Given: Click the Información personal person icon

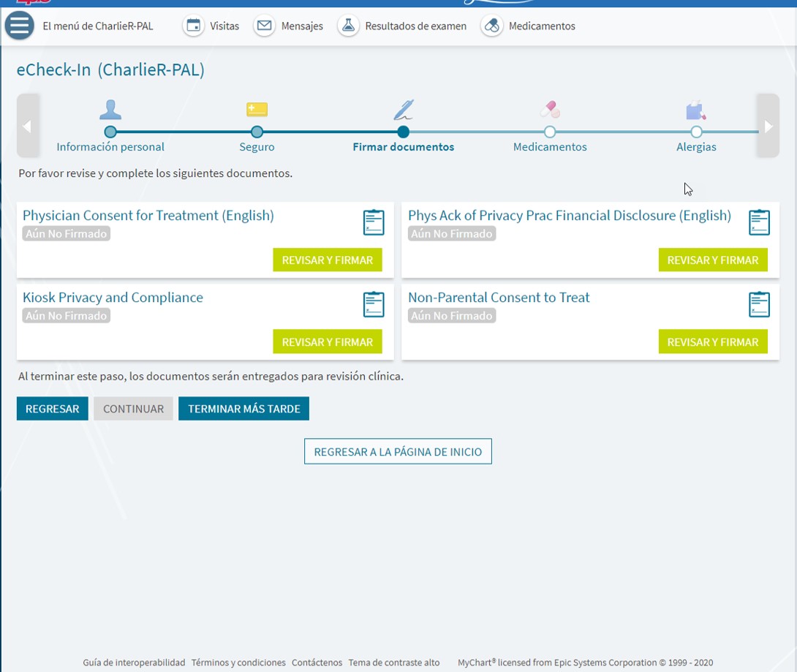Looking at the screenshot, I should pos(110,110).
